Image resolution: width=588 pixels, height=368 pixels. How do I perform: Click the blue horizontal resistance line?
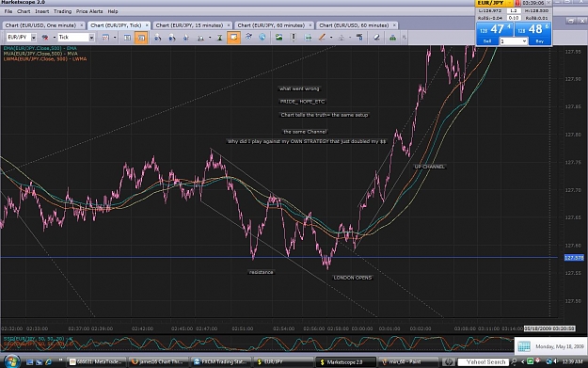tap(279, 257)
